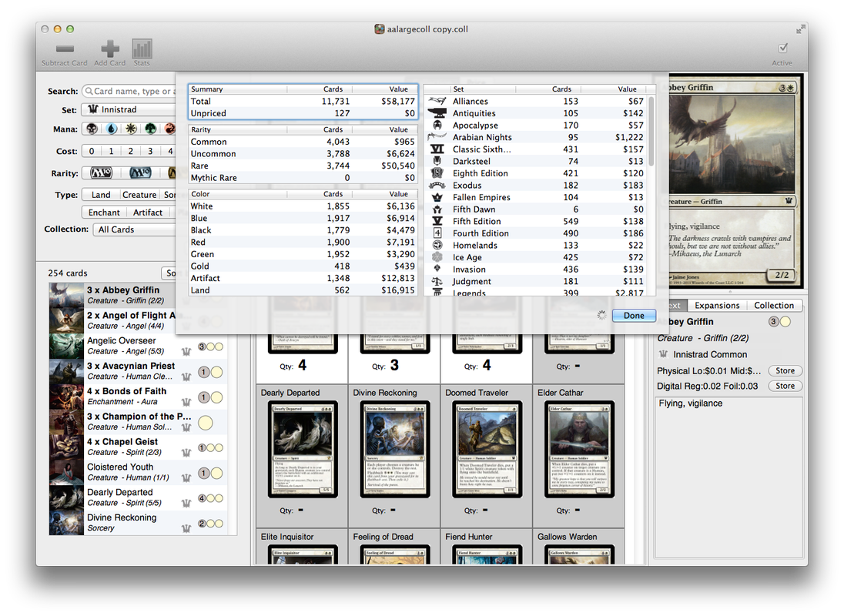Click the Add Card plus icon
Image resolution: width=844 pixels, height=616 pixels.
coord(110,49)
